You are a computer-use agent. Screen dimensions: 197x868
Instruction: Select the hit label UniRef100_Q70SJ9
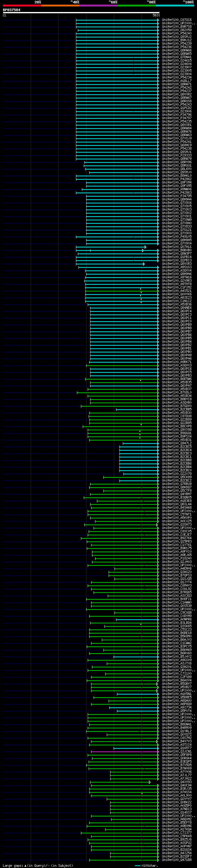tap(177, 139)
